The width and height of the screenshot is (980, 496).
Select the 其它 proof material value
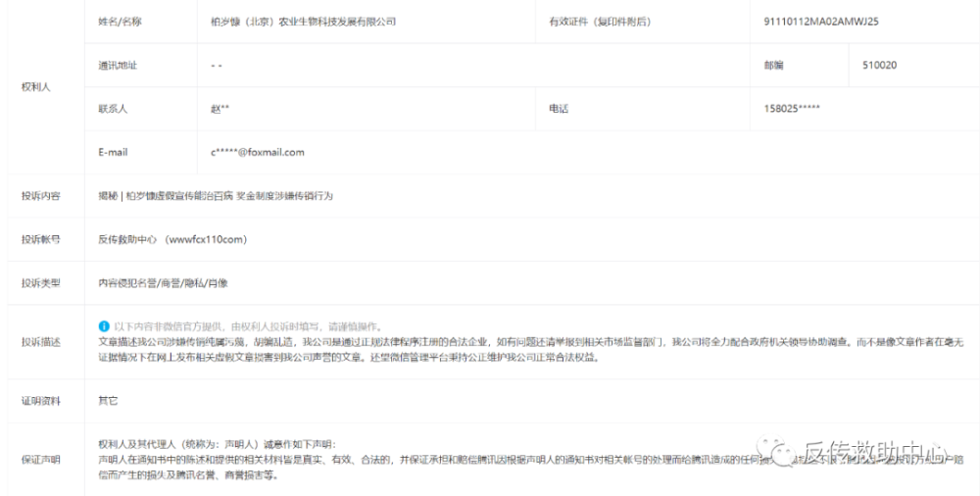click(x=108, y=401)
